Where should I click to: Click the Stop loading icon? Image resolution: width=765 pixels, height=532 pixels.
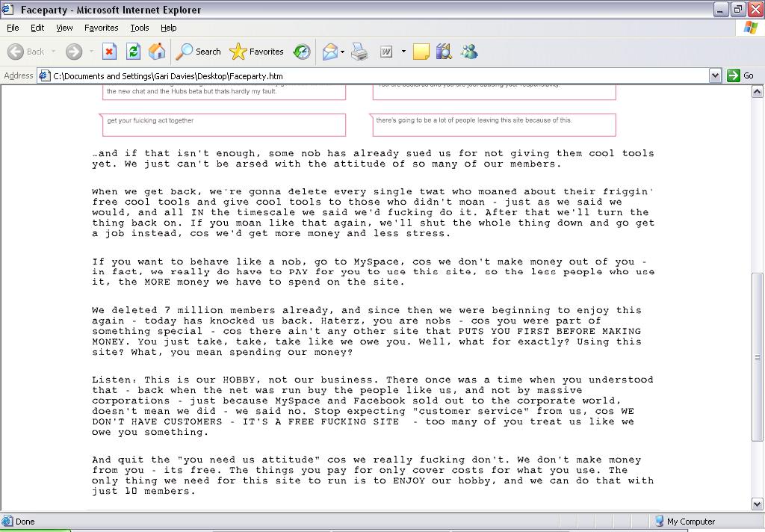pyautogui.click(x=109, y=52)
